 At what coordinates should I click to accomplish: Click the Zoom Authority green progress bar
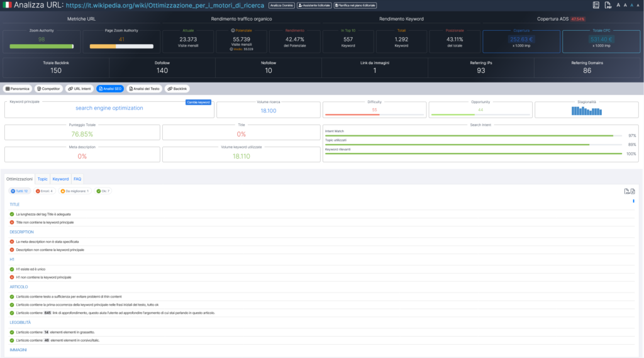42,47
